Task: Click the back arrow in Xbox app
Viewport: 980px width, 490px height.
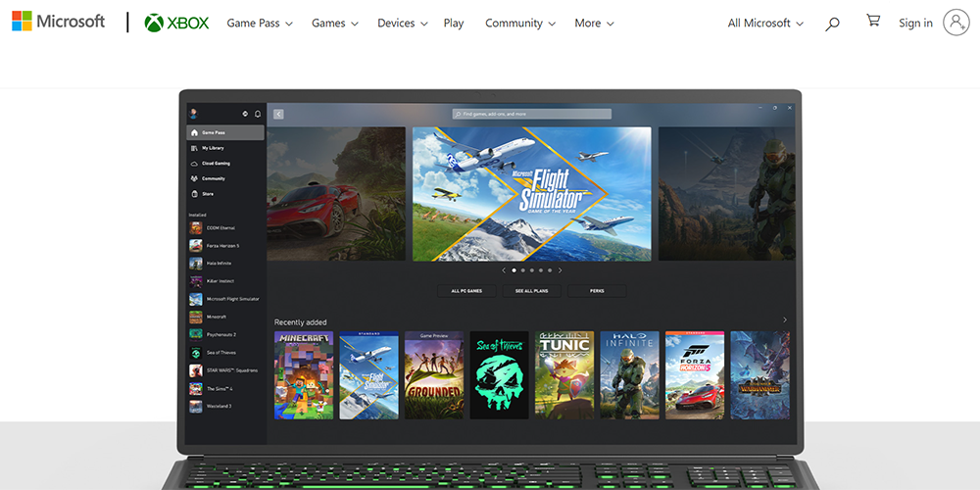Action: (x=278, y=115)
